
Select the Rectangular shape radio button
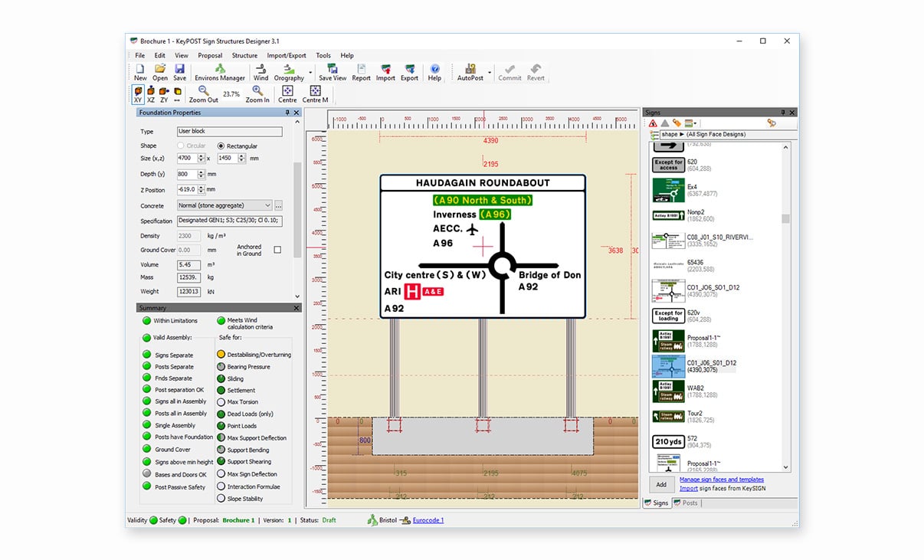coord(221,146)
